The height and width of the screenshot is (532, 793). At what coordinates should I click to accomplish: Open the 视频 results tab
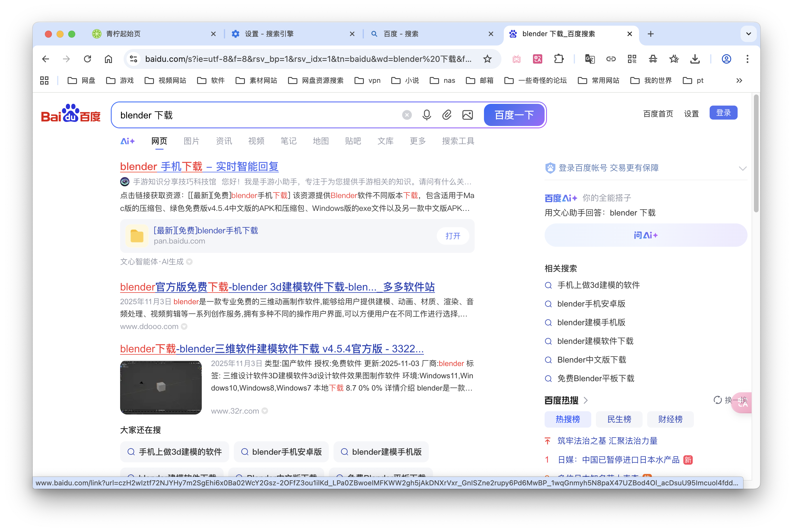(256, 141)
